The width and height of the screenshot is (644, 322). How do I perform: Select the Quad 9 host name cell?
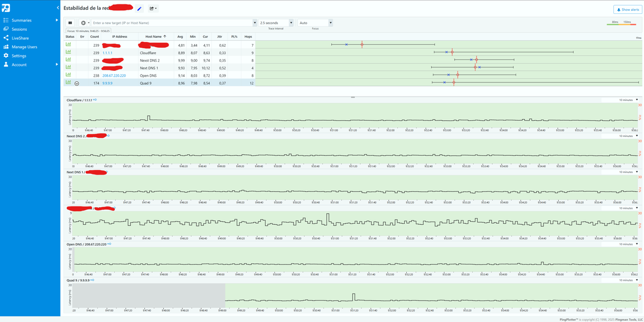[156, 83]
